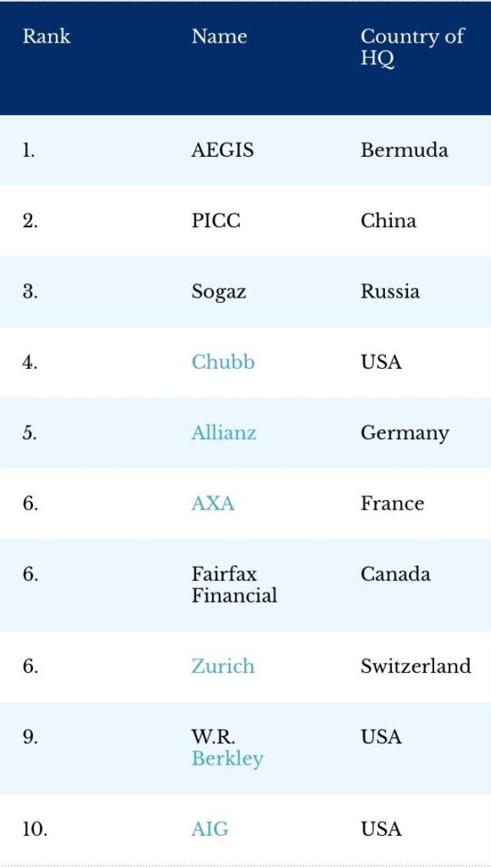Click the Russia country cell
This screenshot has height=868, width=491.
(x=390, y=292)
